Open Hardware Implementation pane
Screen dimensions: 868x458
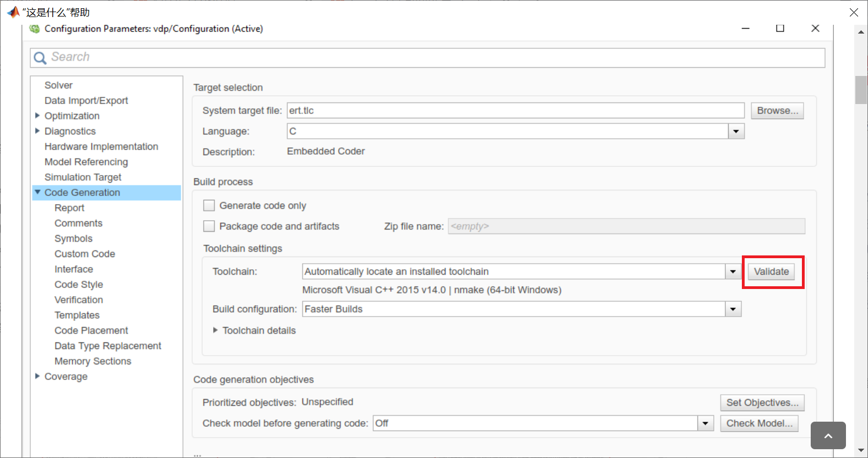(x=101, y=146)
